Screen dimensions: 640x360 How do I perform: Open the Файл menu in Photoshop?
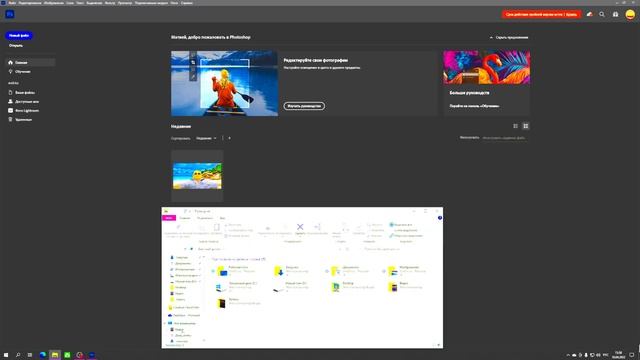point(12,3)
